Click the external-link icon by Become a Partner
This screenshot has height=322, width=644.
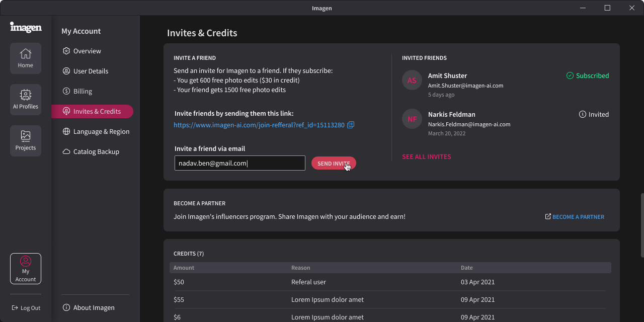[x=548, y=217]
